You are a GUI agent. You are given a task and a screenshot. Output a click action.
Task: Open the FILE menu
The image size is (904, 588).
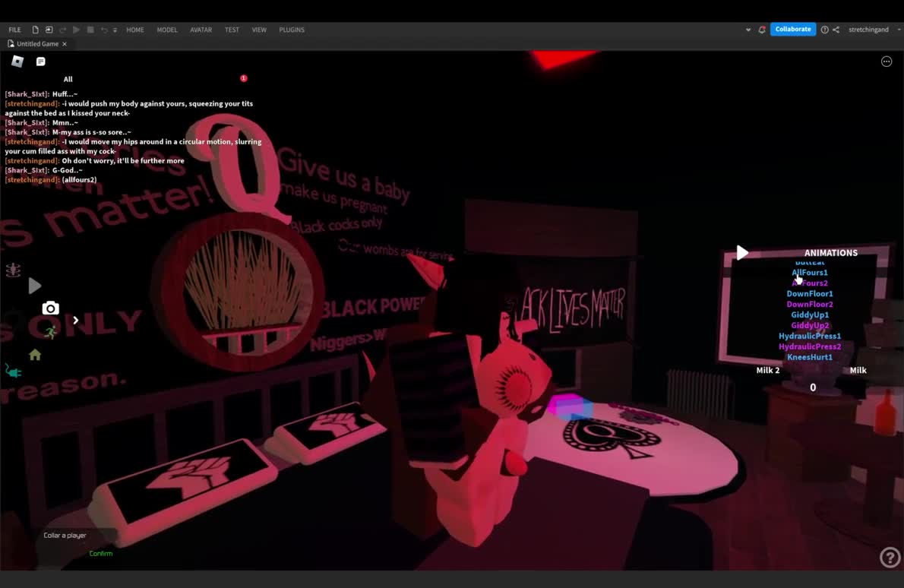coord(14,30)
